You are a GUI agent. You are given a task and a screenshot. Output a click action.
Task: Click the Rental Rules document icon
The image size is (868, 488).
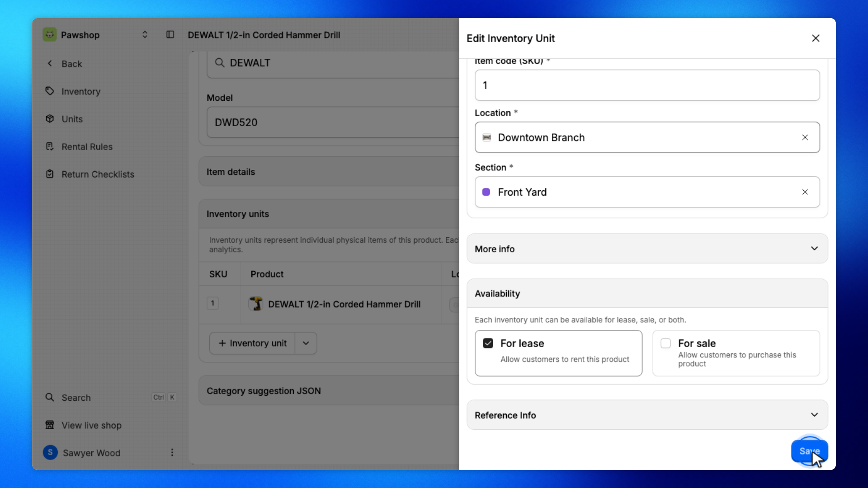coord(50,146)
